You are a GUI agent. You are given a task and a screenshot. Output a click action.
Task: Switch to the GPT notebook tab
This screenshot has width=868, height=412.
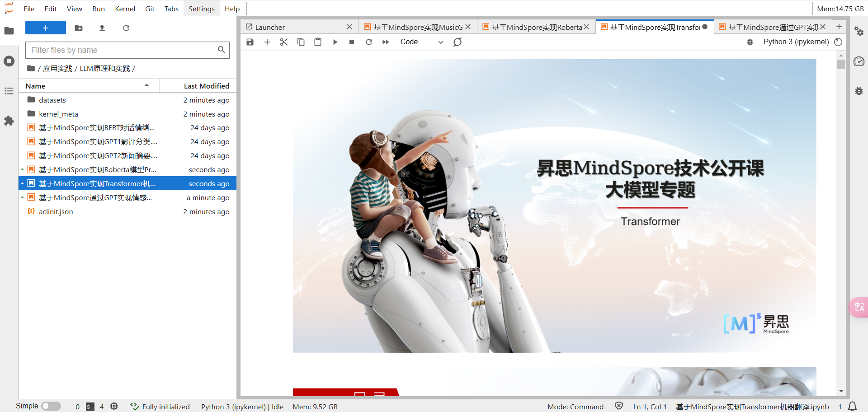coord(774,27)
